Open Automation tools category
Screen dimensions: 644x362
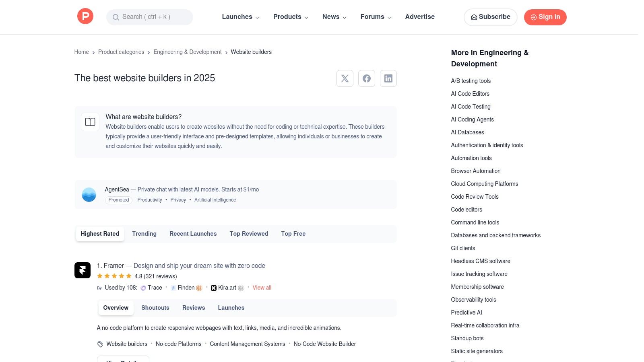tap(471, 158)
